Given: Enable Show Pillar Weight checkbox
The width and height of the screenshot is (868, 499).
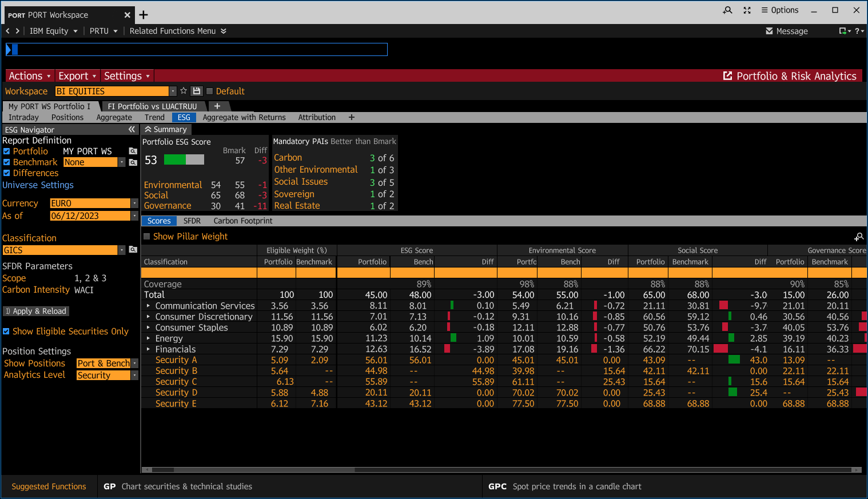Looking at the screenshot, I should 147,236.
